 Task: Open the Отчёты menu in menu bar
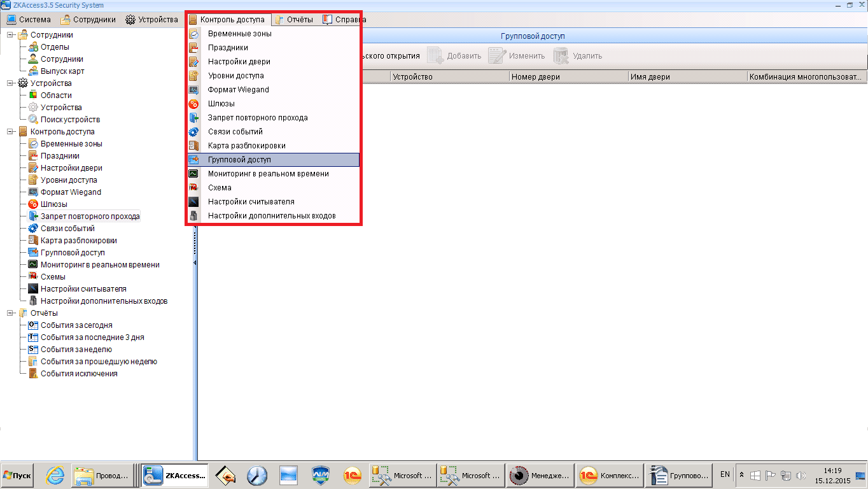point(293,20)
